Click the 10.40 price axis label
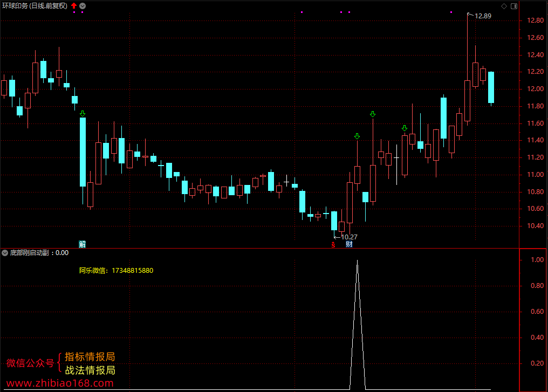The image size is (548, 392). (x=536, y=226)
